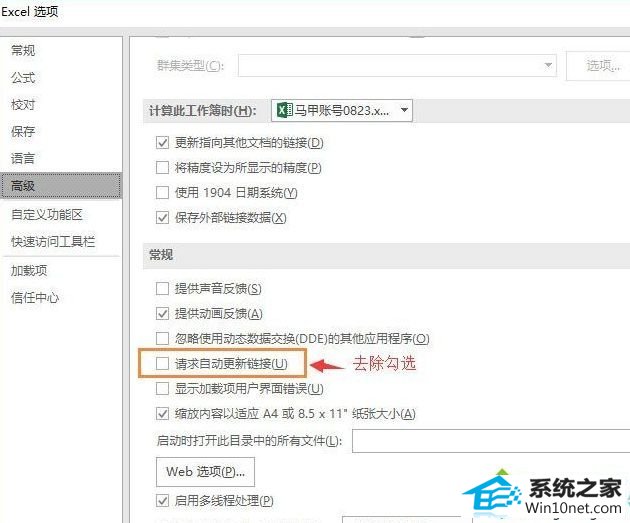Click the 选项... button beside 群集类型

pos(599,65)
